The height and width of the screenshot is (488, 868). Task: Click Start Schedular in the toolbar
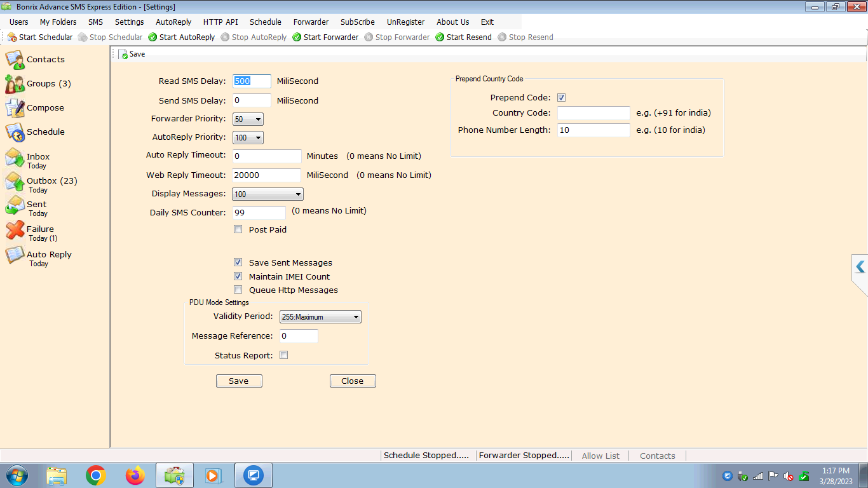click(x=40, y=37)
